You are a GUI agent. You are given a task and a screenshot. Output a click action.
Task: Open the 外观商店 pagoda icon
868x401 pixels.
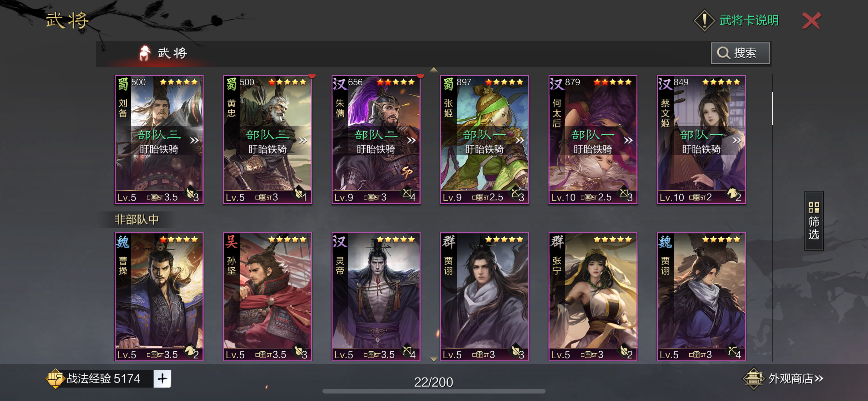coord(753,379)
